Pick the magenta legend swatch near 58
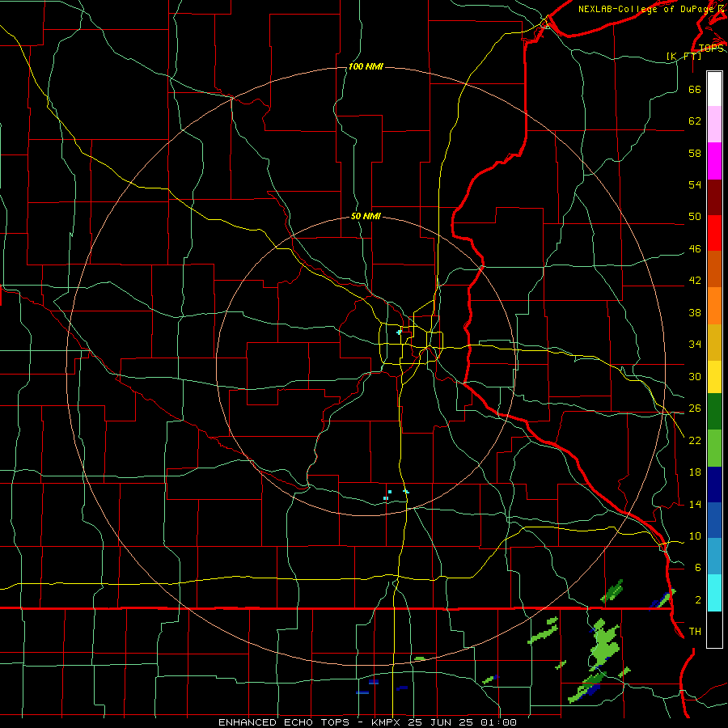The width and height of the screenshot is (728, 728). coord(714,161)
